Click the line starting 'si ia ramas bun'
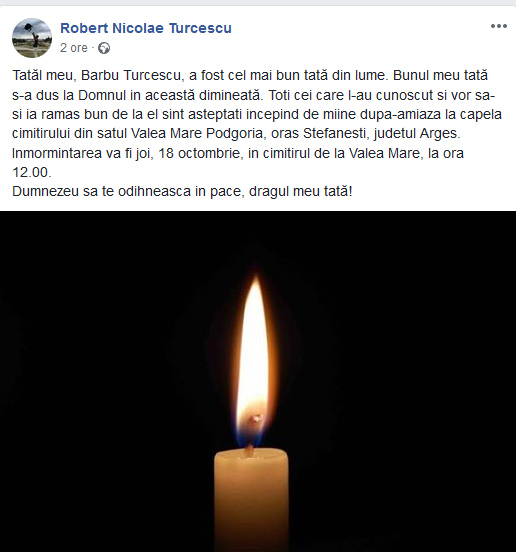Screen dimensions: 516x552 257,114
